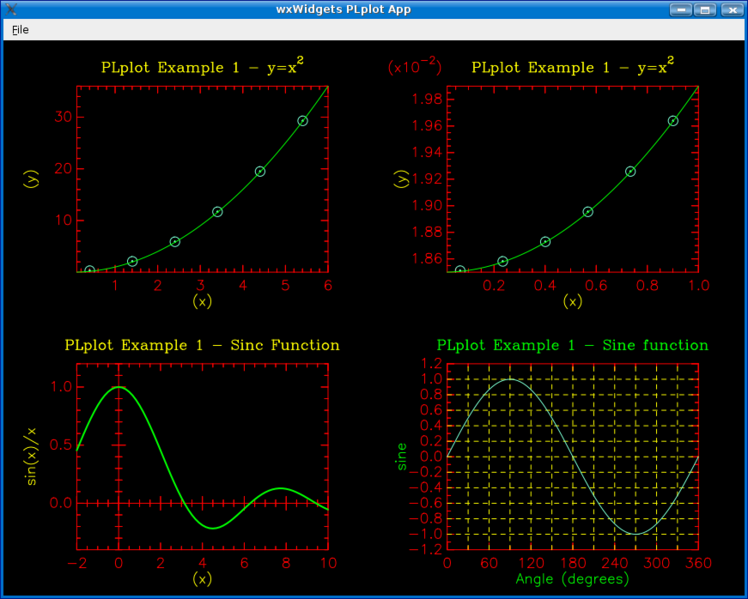Viewport: 748px width, 599px height.
Task: Click the sine curve peak at 90 degrees
Action: click(x=510, y=379)
